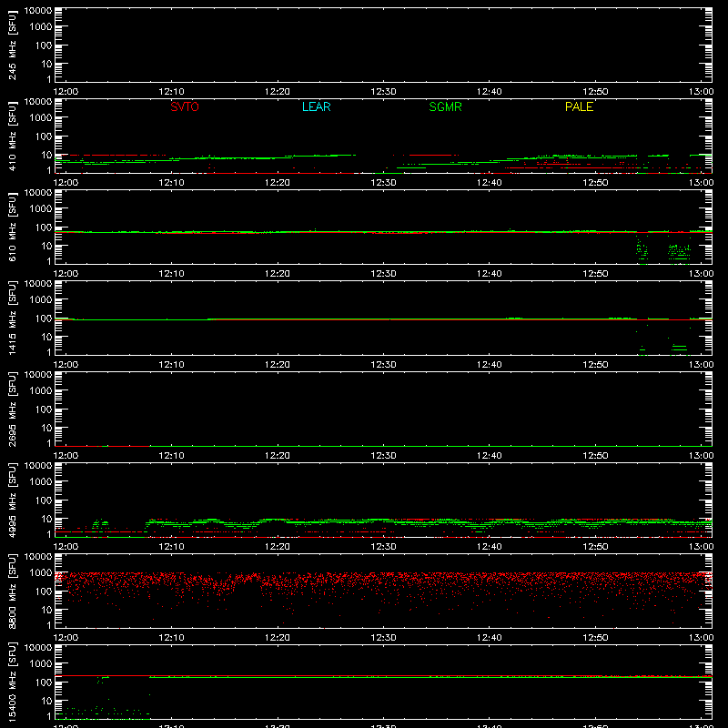728x728 pixels.
Task: Select the 8800 MHz [SFU] axis title
Action: pyautogui.click(x=12, y=591)
